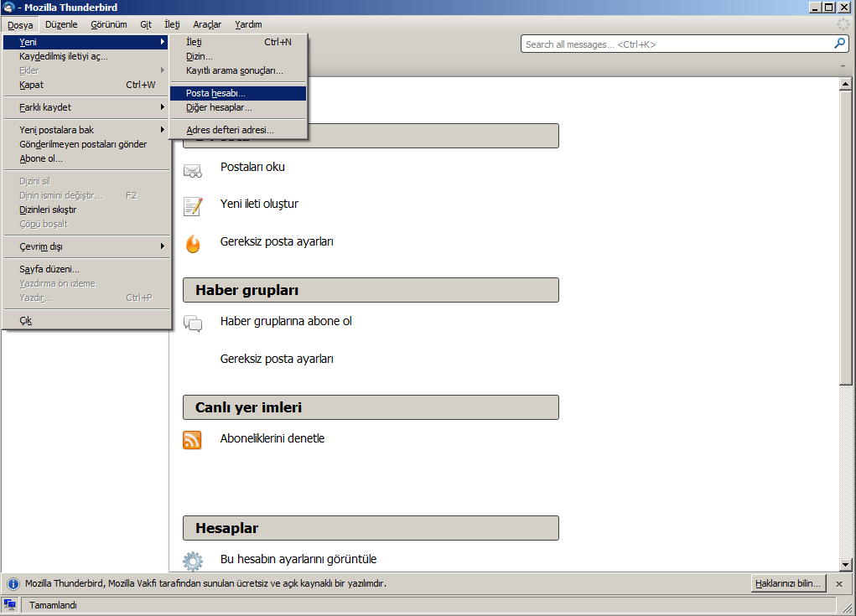This screenshot has height=616, width=856.
Task: Select Diğer hesaplar... in submenu
Action: coord(238,107)
